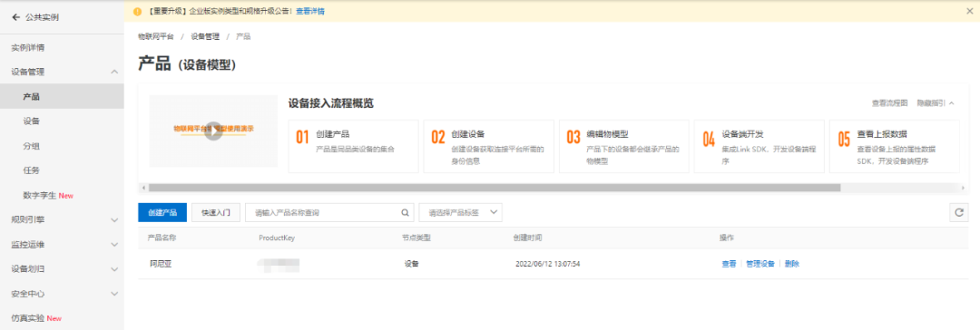Click the 查看详情 link in the banner
This screenshot has height=330, width=980.
coord(310,11)
